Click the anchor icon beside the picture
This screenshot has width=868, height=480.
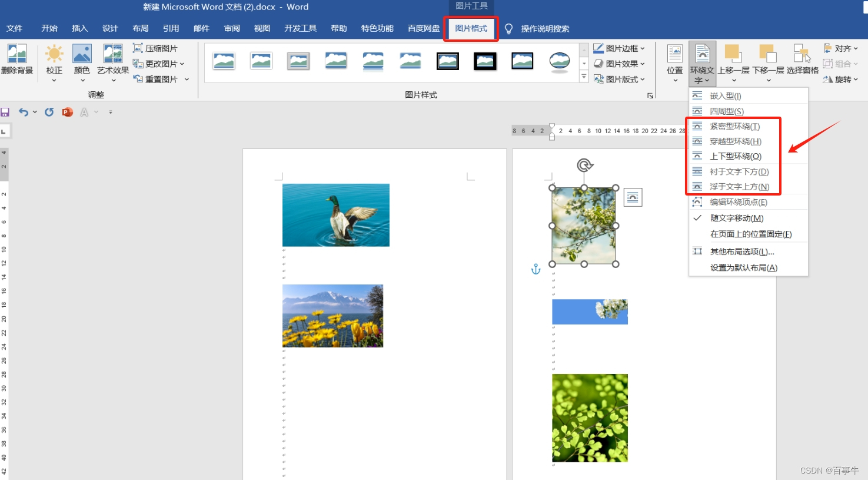coord(536,269)
